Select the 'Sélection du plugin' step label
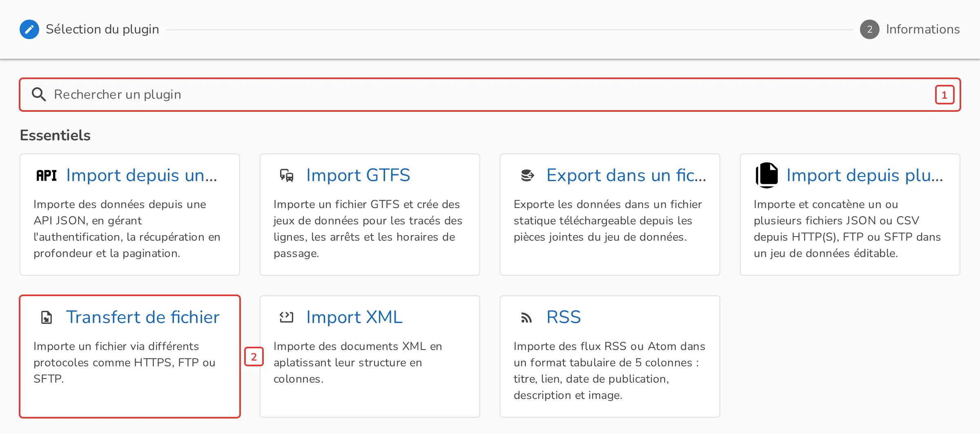Image resolution: width=980 pixels, height=434 pixels. [102, 29]
